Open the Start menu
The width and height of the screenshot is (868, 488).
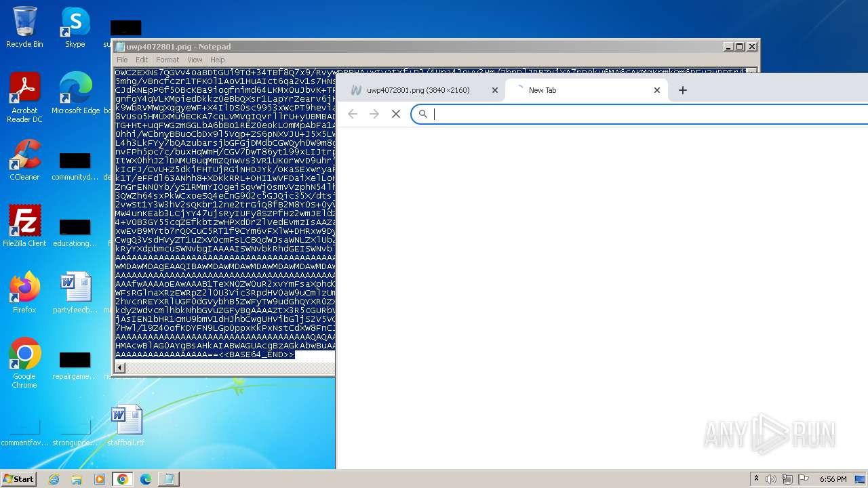click(x=19, y=479)
